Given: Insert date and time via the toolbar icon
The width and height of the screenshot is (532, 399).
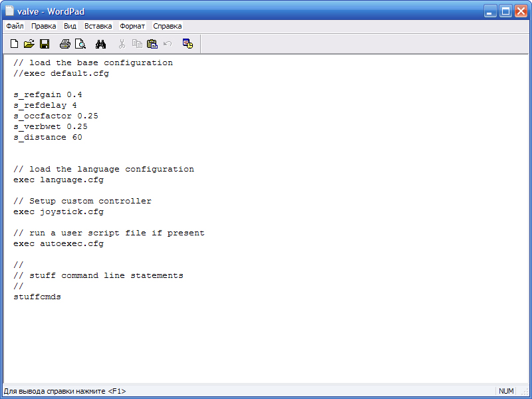Looking at the screenshot, I should [x=188, y=44].
